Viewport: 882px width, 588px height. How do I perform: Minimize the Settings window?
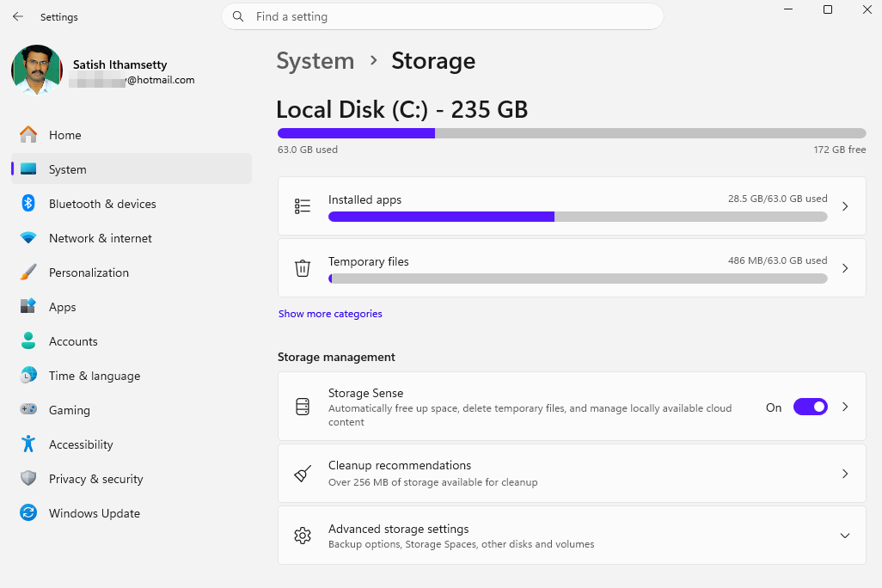tap(788, 9)
